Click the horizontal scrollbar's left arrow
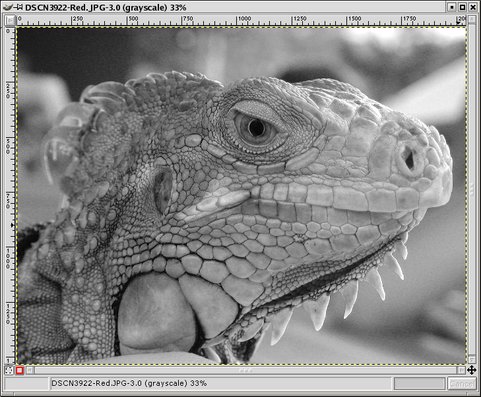 [x=30, y=370]
